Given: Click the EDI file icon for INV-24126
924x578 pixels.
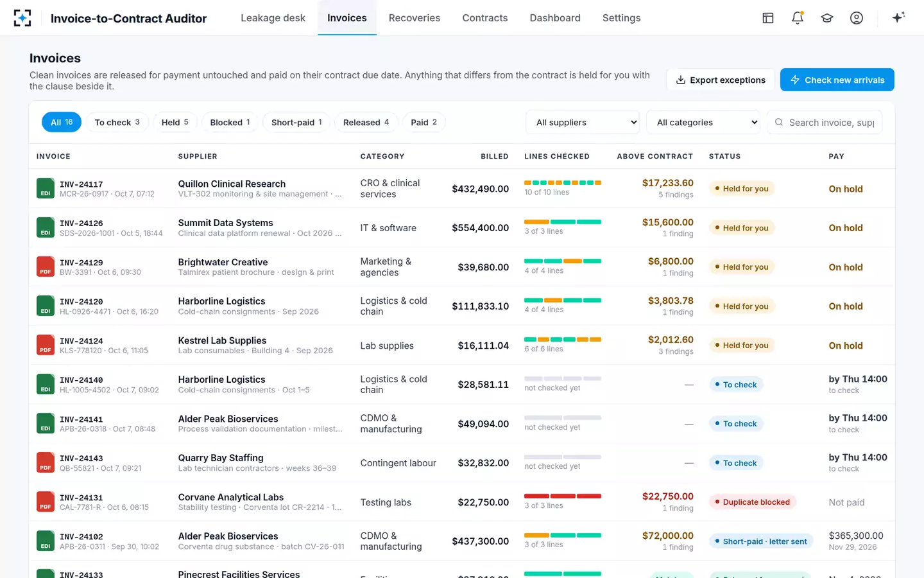Looking at the screenshot, I should (46, 227).
